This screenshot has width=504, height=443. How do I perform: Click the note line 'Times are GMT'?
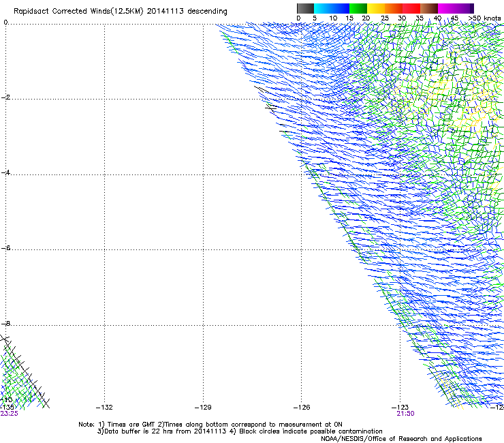(131, 425)
